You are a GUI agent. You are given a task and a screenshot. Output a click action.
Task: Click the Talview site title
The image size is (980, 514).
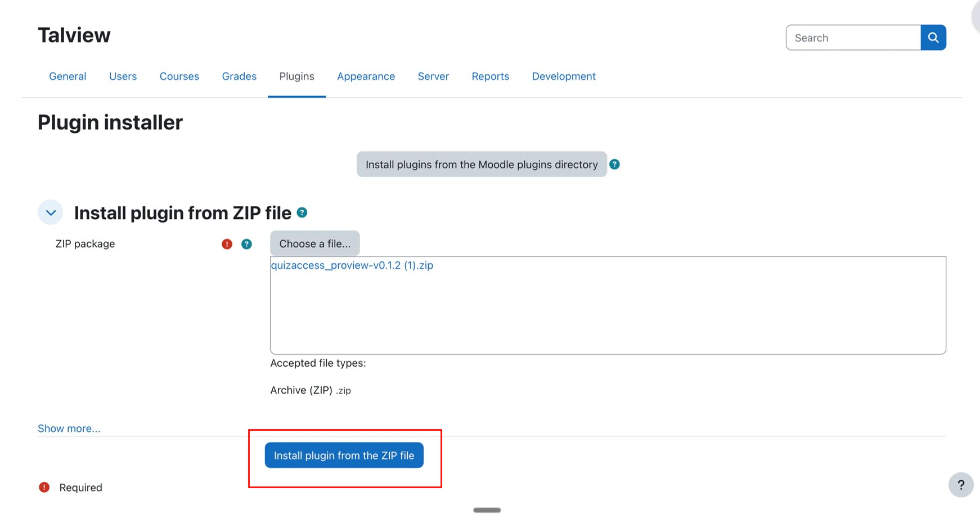(x=74, y=35)
